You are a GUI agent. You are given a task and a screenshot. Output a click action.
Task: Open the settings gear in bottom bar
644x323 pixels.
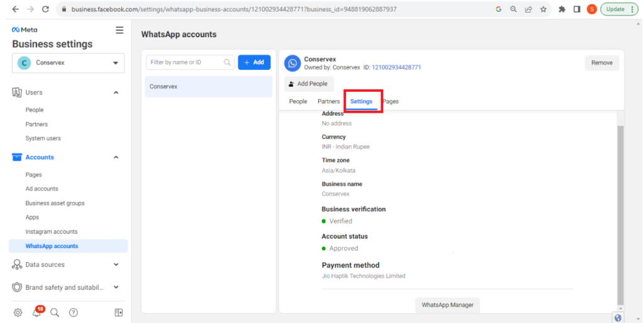click(18, 313)
